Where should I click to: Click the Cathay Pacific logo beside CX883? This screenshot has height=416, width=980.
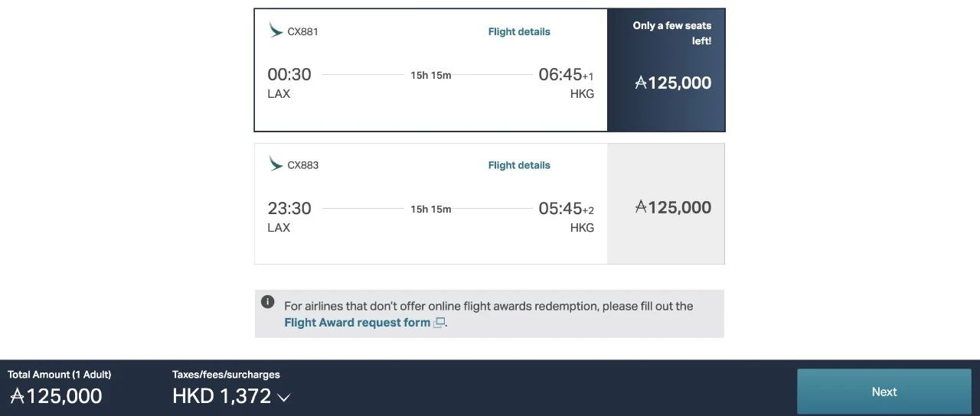point(276,164)
